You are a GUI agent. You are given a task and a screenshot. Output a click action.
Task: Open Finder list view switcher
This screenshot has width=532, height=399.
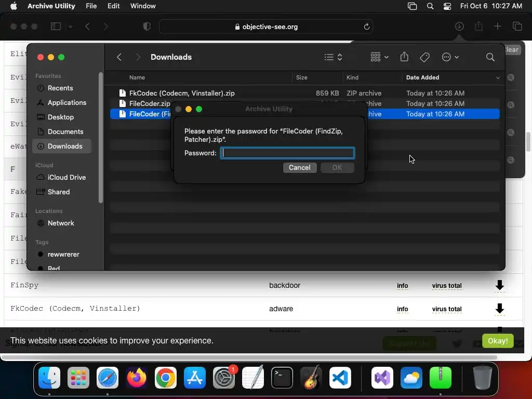point(333,57)
